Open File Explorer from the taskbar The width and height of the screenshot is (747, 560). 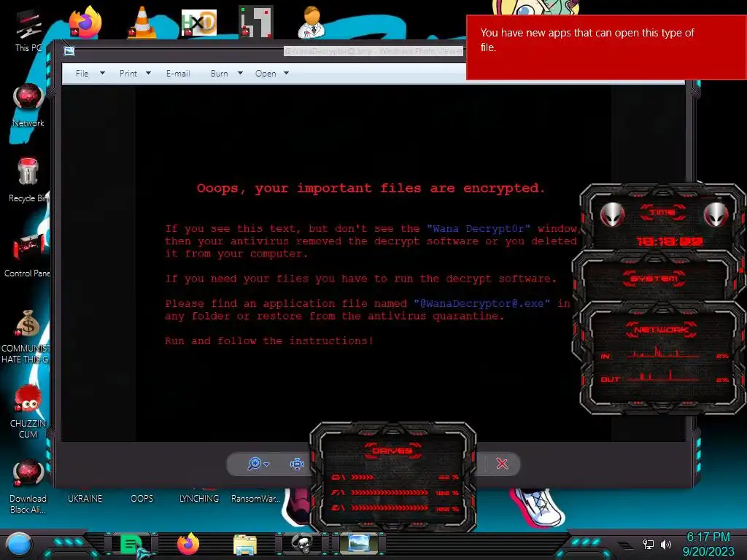[x=245, y=544]
